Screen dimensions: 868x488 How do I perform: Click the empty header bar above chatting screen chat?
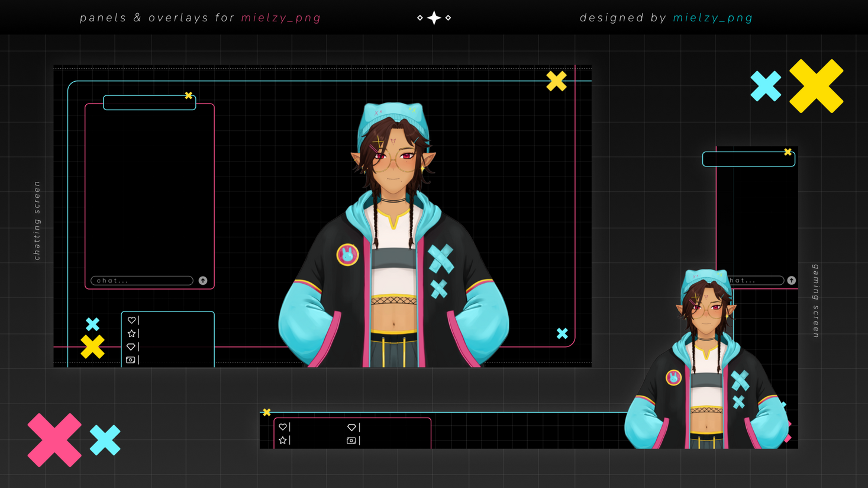pyautogui.click(x=149, y=103)
